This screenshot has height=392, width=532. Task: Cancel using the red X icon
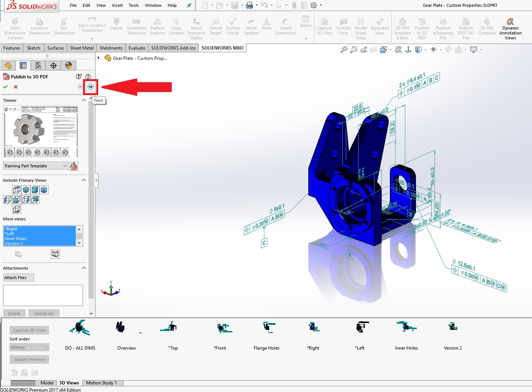pos(16,87)
